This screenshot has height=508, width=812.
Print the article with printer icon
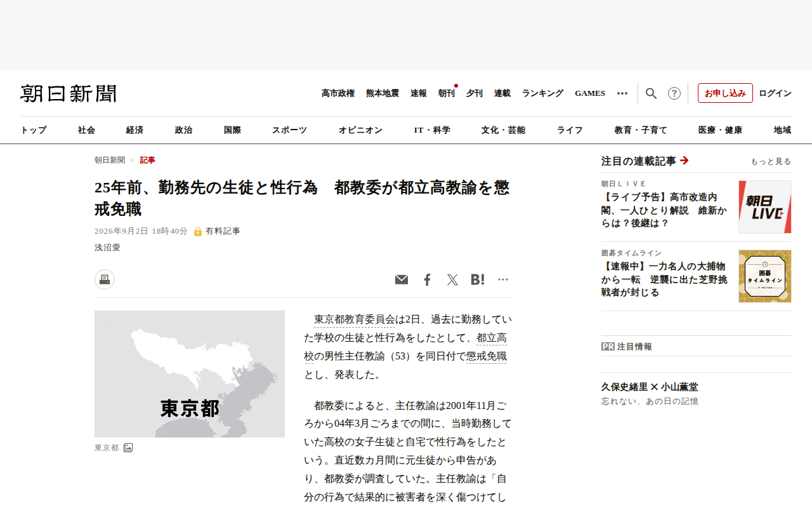tap(105, 279)
